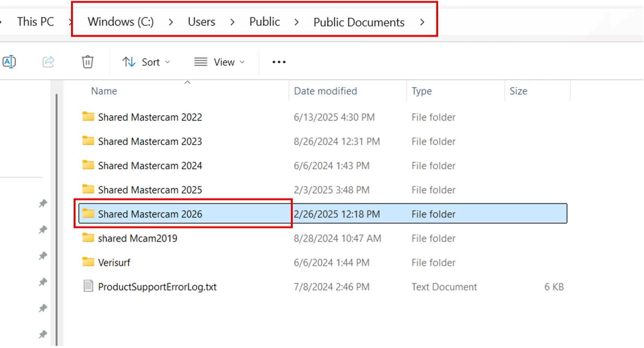Expand chevron after Windows (C:) breadcrumb
Screen dimensions: 644x348
[171, 22]
